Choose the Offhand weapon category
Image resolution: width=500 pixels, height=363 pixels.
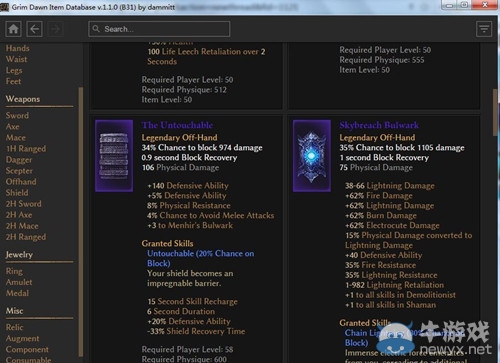(x=21, y=182)
